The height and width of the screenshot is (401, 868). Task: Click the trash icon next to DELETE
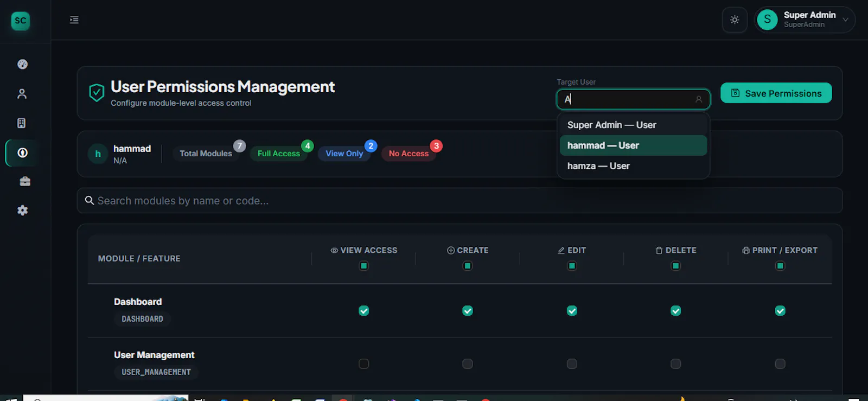659,250
